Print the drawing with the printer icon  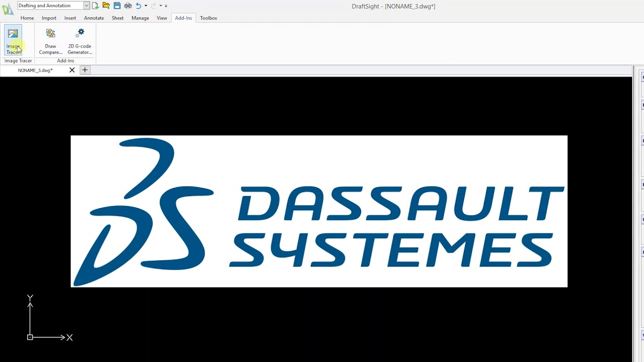pos(128,6)
